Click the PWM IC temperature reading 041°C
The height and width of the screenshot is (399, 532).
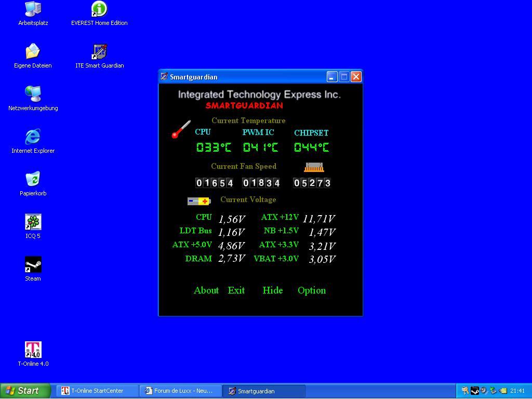pos(261,147)
